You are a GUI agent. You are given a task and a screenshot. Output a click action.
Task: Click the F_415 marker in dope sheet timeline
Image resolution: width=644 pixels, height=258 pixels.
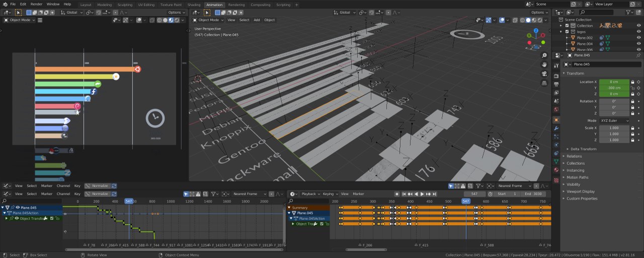pyautogui.click(x=422, y=245)
